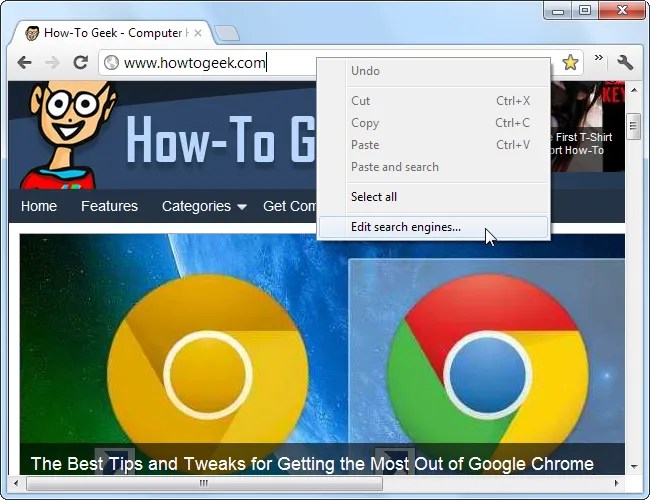Open the T-Shirt How-To ad thumbnail
This screenshot has height=500, width=650.
point(587,126)
